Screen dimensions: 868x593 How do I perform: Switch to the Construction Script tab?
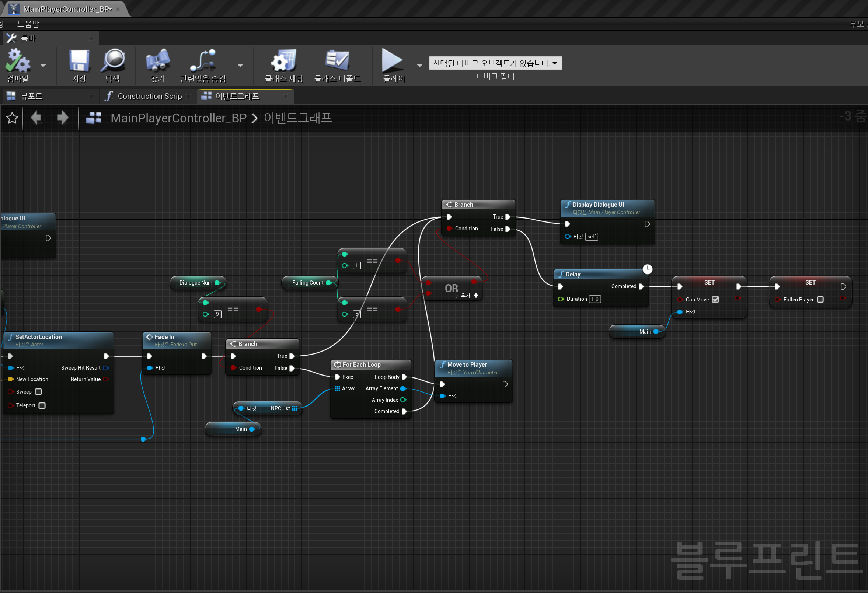click(x=149, y=96)
